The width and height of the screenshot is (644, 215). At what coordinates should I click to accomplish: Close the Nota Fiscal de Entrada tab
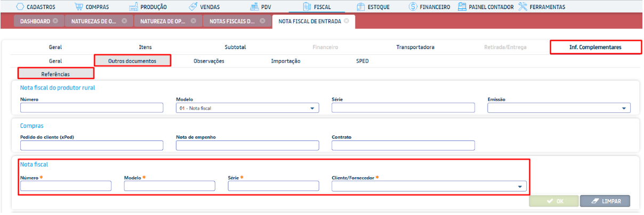coord(347,21)
